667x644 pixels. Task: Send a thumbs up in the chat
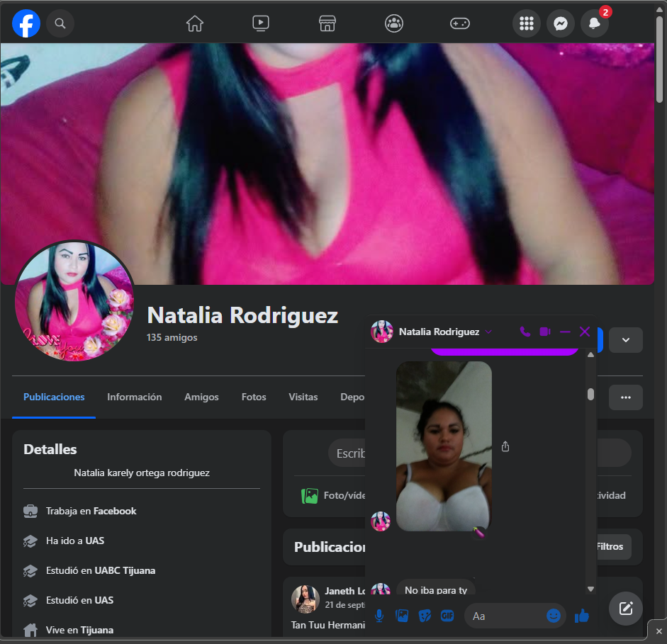(x=582, y=616)
